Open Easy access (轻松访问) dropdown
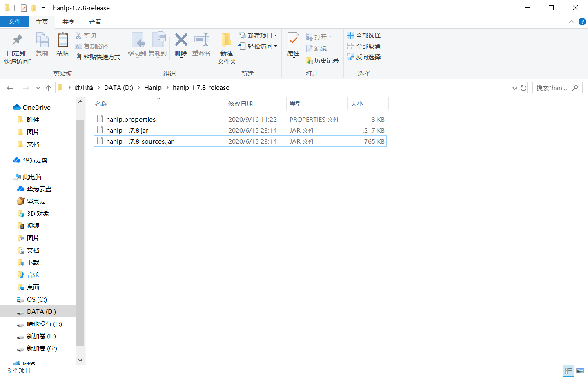Image resolution: width=588 pixels, height=377 pixels. (x=258, y=46)
